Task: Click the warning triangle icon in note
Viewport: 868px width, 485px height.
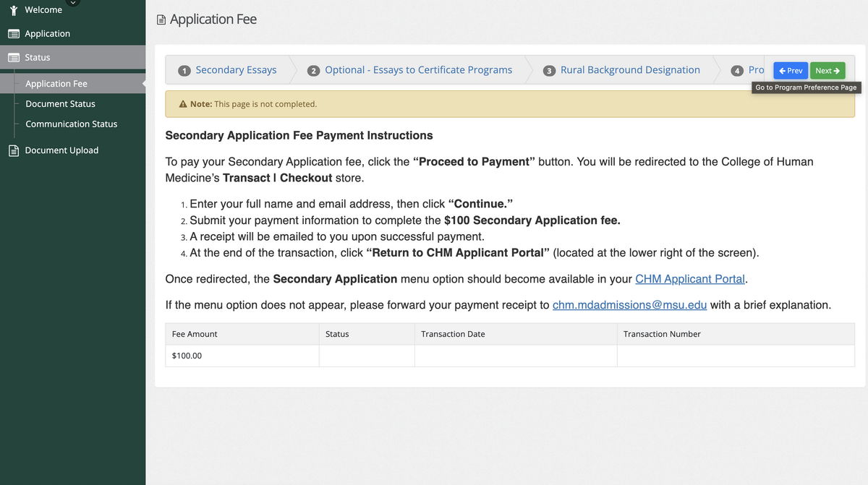Action: point(183,104)
